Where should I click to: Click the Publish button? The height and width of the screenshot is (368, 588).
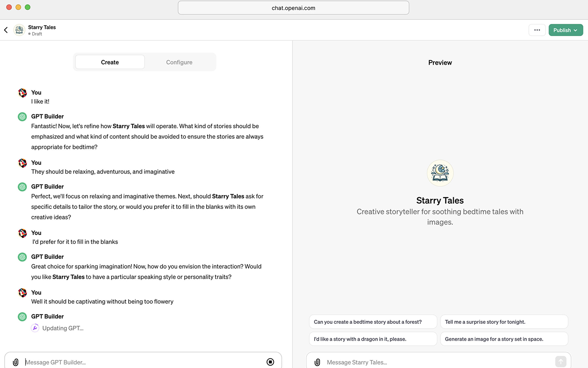coord(562,30)
